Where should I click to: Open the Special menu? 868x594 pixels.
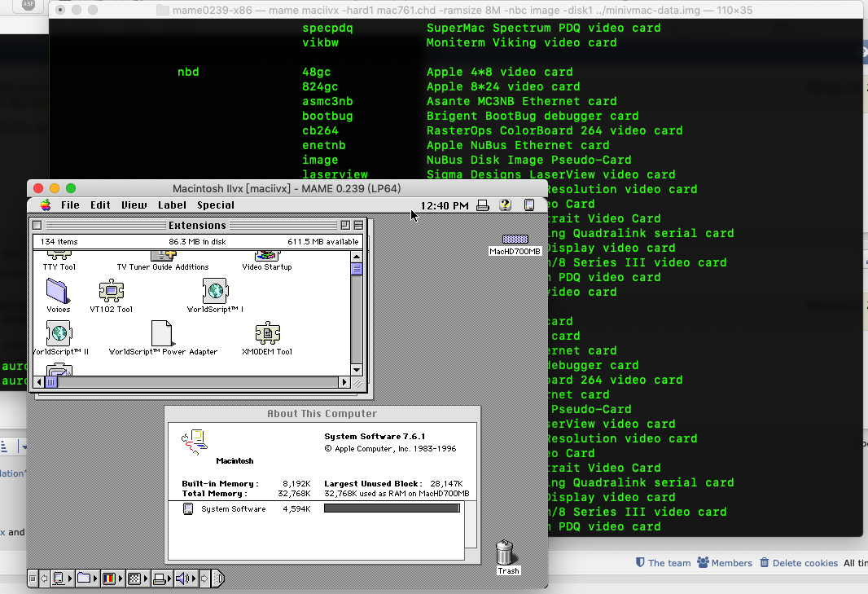[x=215, y=205]
